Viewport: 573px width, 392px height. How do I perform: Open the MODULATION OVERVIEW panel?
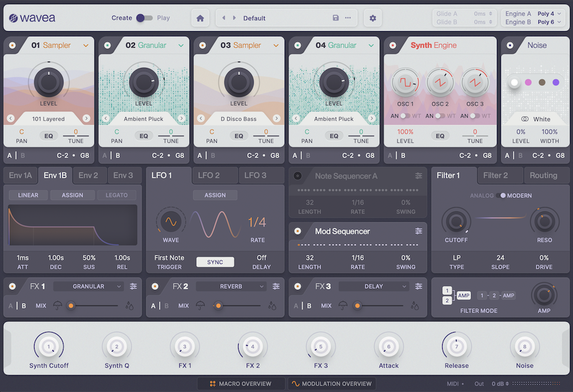pyautogui.click(x=331, y=384)
